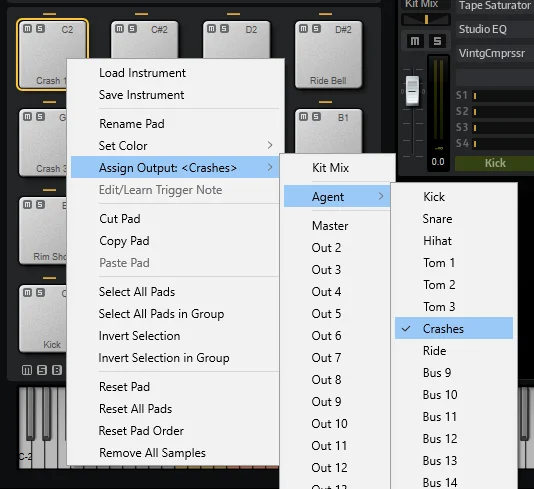534x489 pixels.
Task: Open Assign Output: <Crashes> submenu
Action: pos(175,167)
